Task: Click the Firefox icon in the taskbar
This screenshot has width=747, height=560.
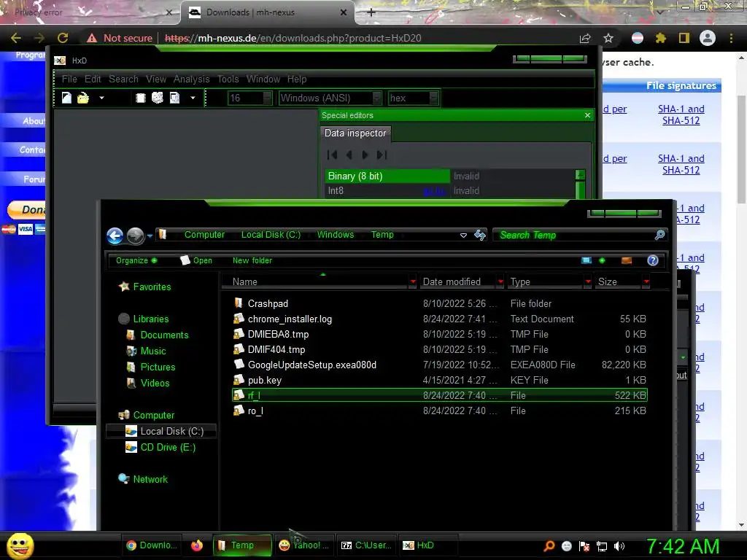Action: tap(197, 545)
